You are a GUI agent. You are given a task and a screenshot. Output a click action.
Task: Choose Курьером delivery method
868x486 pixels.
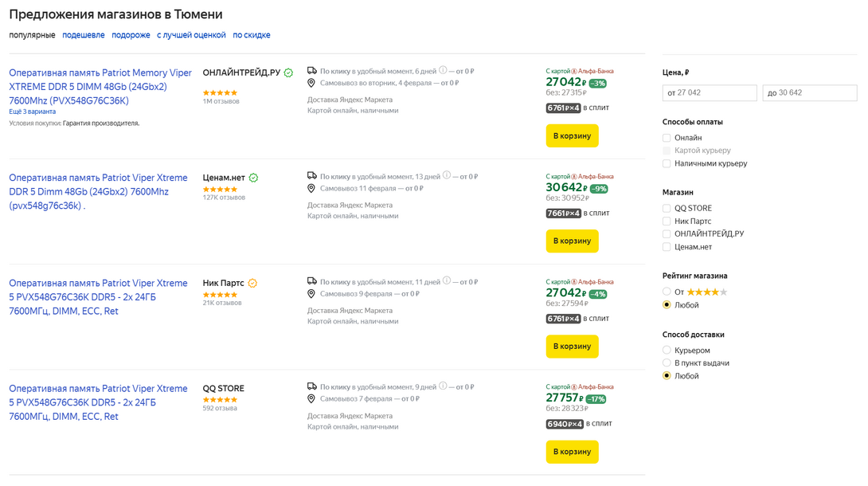coord(667,350)
